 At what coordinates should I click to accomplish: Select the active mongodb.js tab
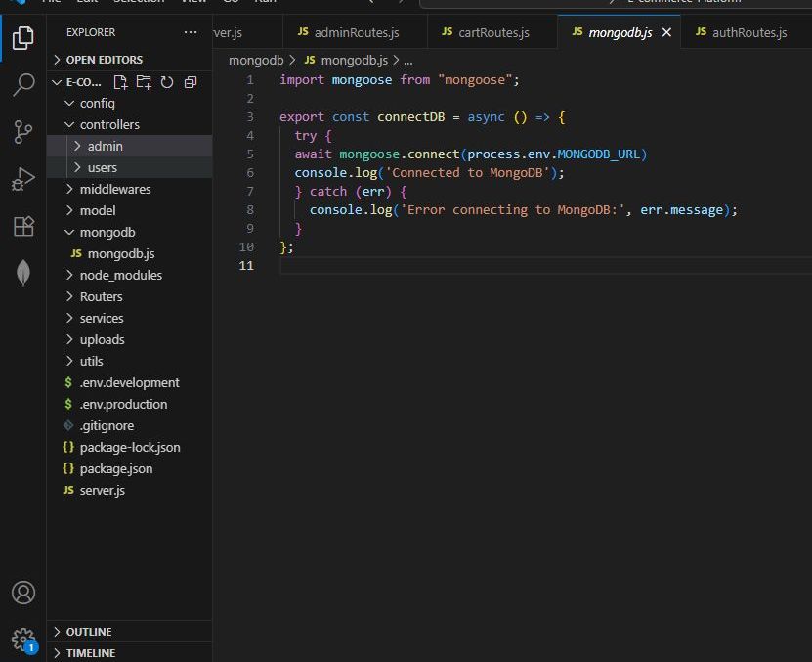(x=619, y=32)
